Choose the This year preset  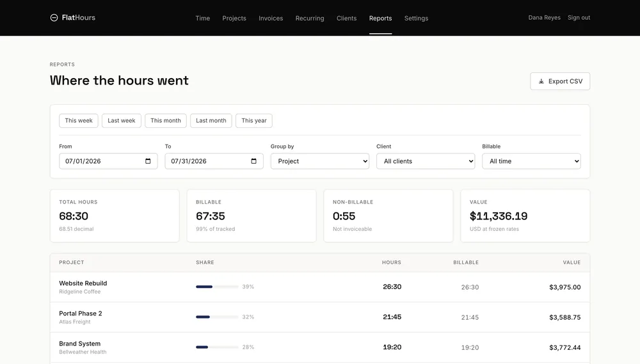pos(254,120)
